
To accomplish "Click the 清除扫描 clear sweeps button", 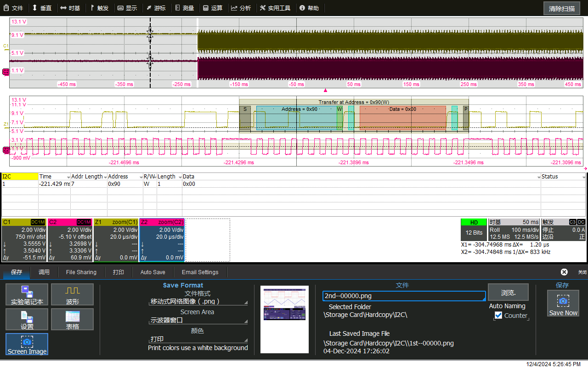I will 561,8.
